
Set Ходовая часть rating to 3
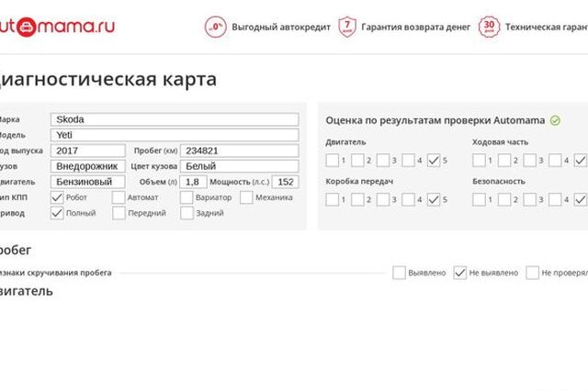pos(530,161)
